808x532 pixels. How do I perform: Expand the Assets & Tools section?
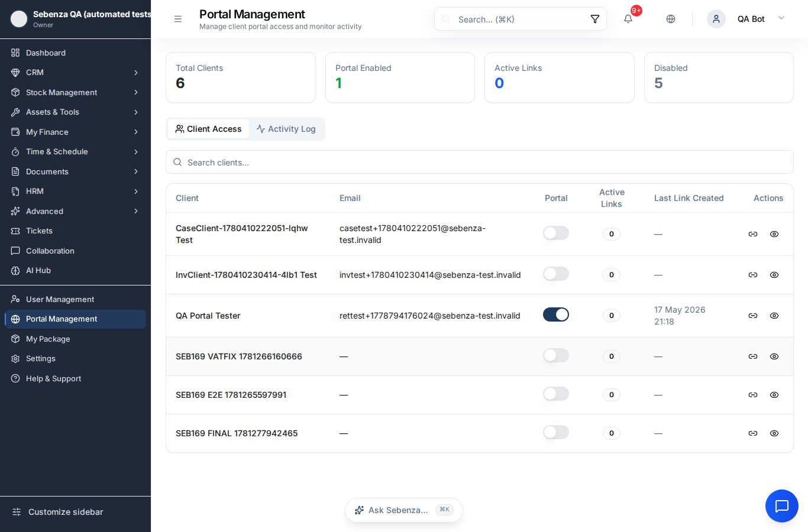point(75,112)
